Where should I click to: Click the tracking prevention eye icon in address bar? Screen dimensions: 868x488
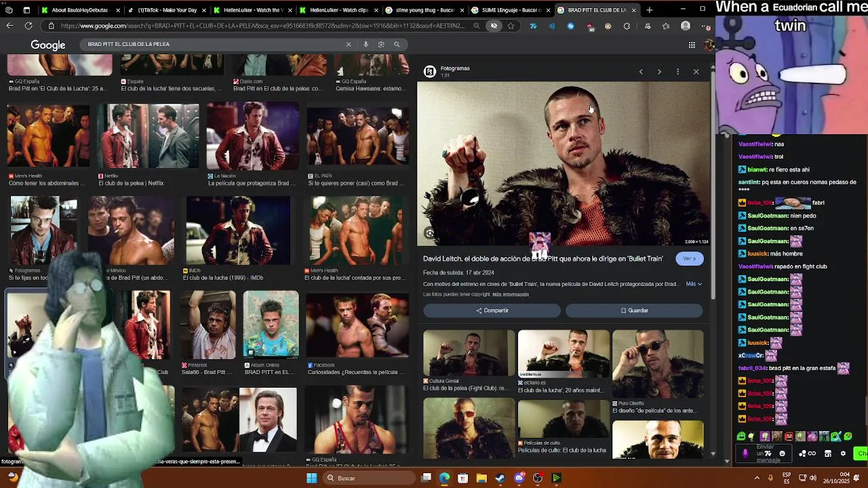[x=494, y=26]
